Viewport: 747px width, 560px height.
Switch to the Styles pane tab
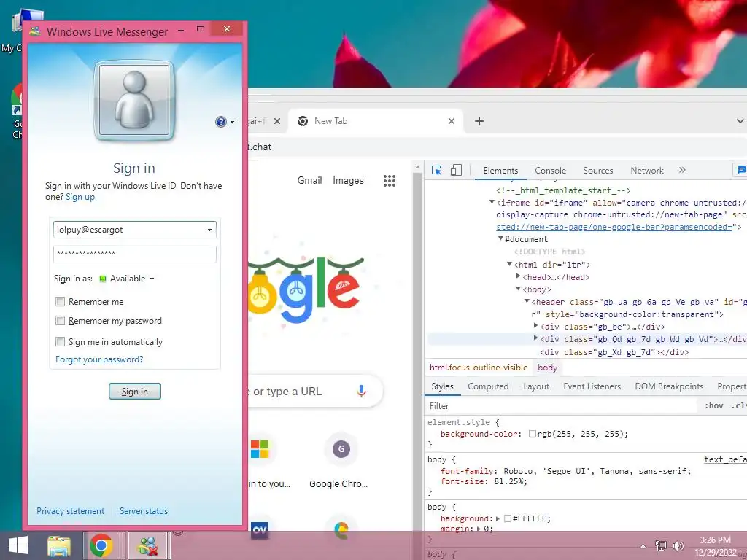coord(442,386)
